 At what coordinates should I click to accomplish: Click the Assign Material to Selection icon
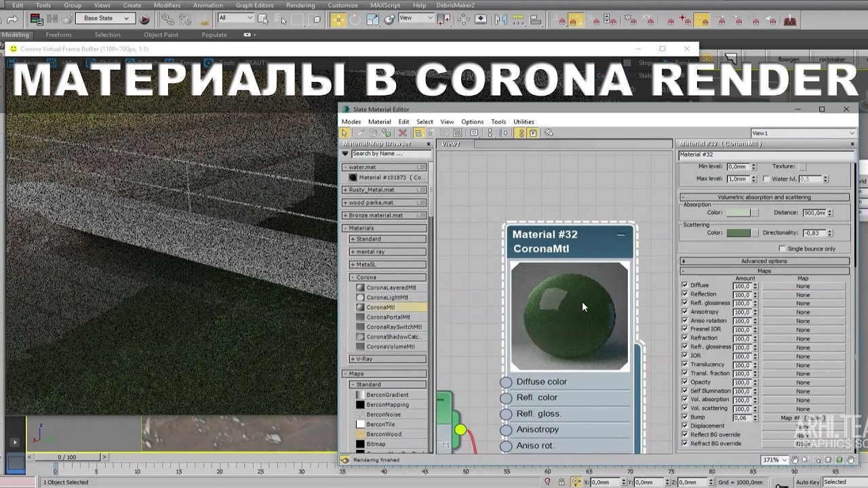click(x=386, y=134)
